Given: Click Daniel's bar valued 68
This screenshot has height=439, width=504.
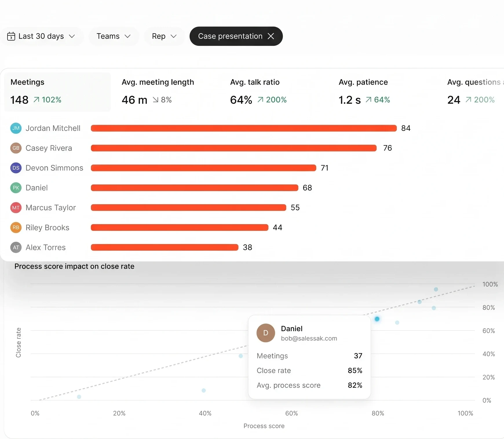Looking at the screenshot, I should click(194, 188).
